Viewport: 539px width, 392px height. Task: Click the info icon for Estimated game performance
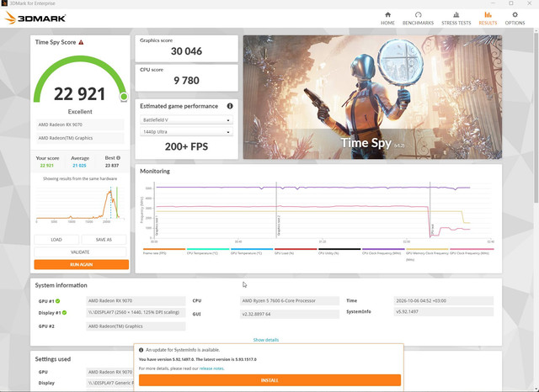tap(230, 106)
